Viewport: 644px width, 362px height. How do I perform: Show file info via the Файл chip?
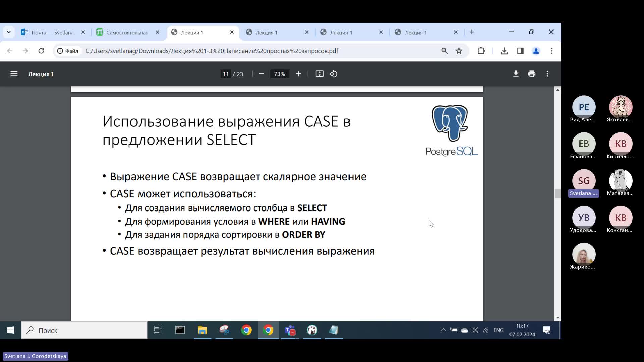(68, 51)
